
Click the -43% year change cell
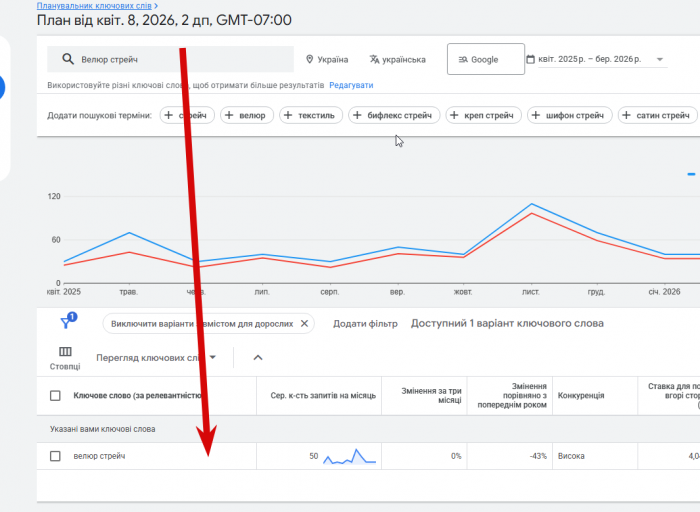pos(538,456)
